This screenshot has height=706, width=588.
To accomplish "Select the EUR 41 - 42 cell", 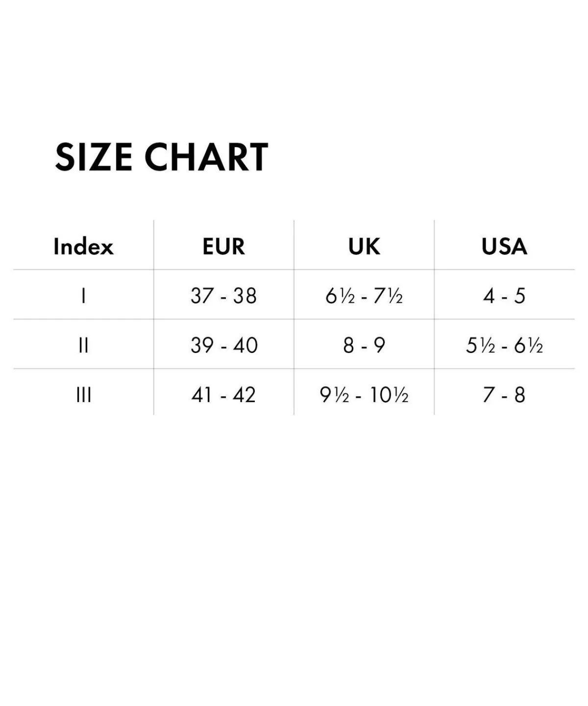I will coord(223,395).
